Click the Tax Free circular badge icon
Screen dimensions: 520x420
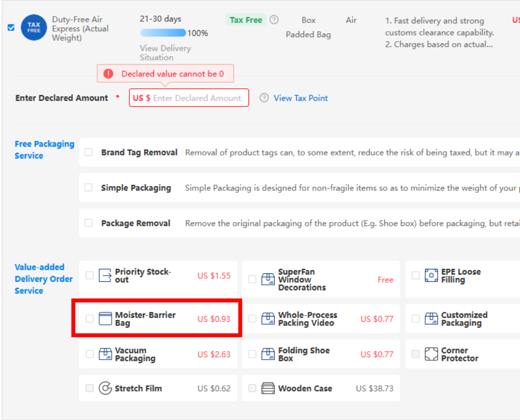click(34, 28)
